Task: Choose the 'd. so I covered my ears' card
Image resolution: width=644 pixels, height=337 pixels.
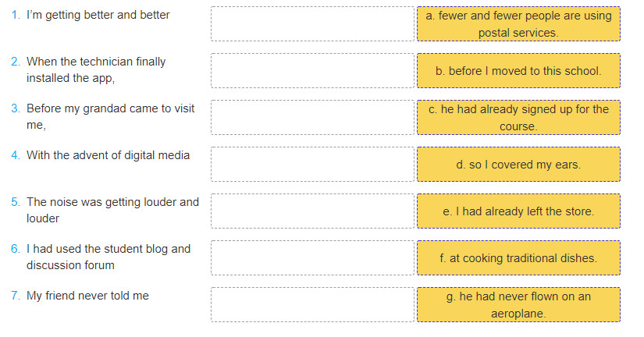Action: [x=518, y=164]
